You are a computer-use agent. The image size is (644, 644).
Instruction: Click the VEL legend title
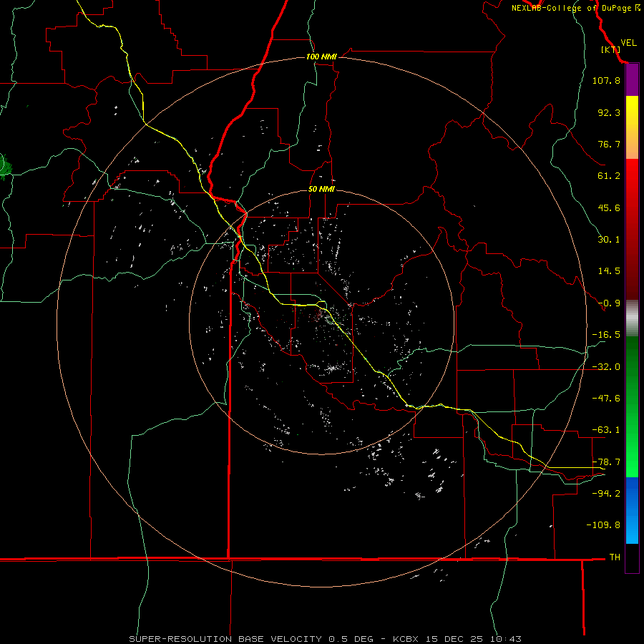point(628,43)
